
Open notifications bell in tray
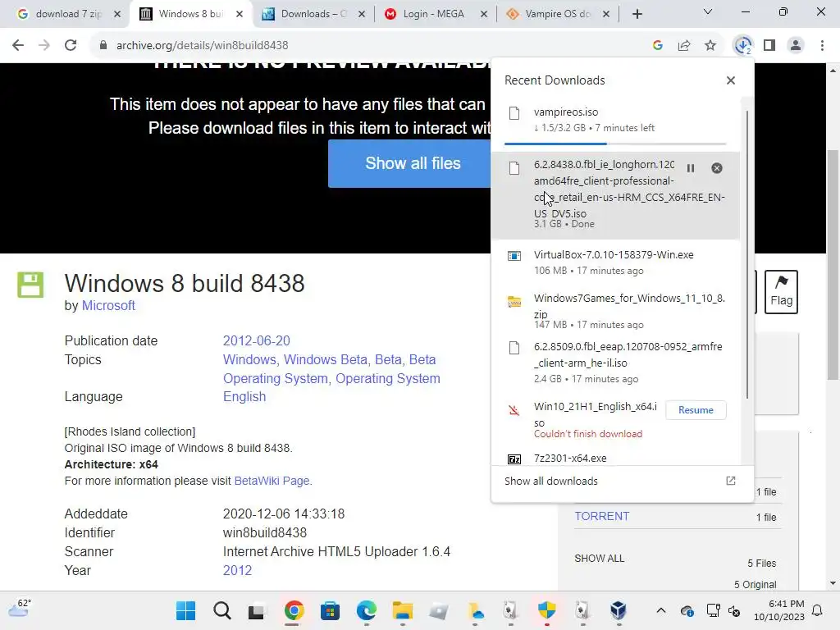(x=818, y=610)
